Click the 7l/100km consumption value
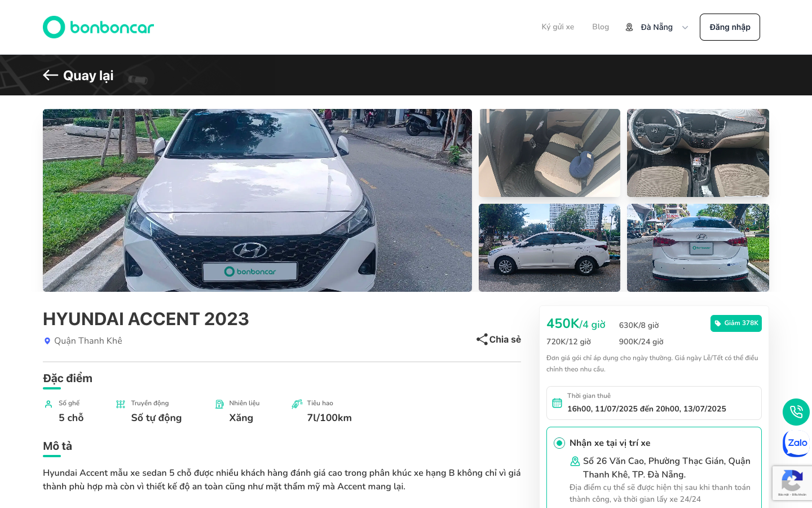 point(329,418)
